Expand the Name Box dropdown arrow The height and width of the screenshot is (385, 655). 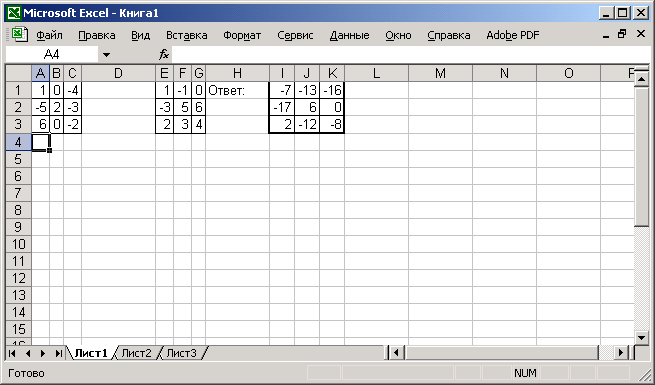point(106,54)
